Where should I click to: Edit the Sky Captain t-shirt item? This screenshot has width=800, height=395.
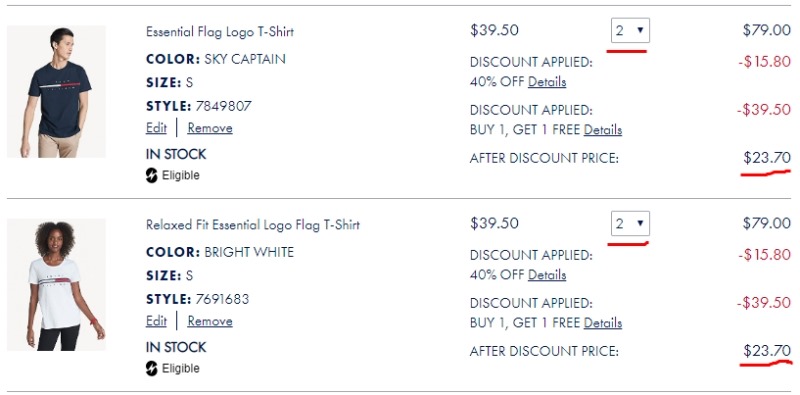click(156, 128)
